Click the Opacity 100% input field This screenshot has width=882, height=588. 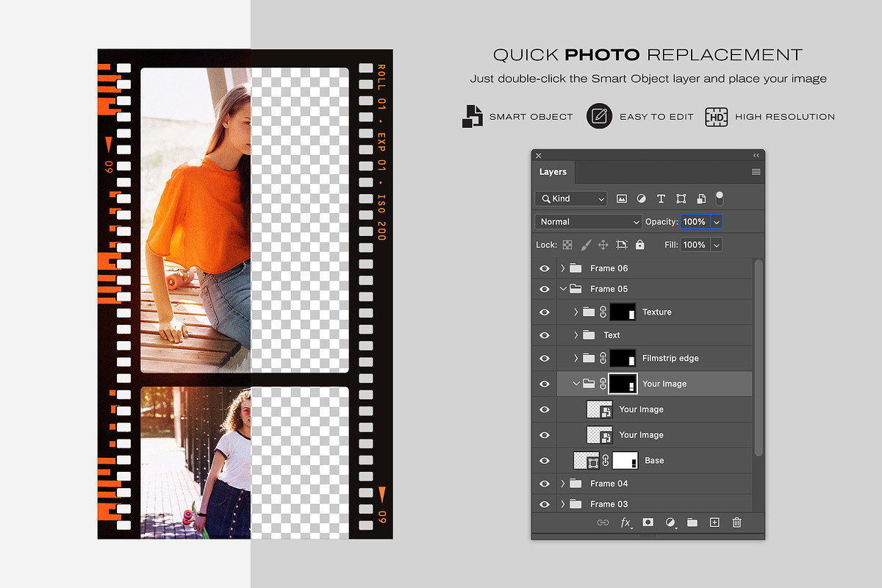(x=695, y=221)
